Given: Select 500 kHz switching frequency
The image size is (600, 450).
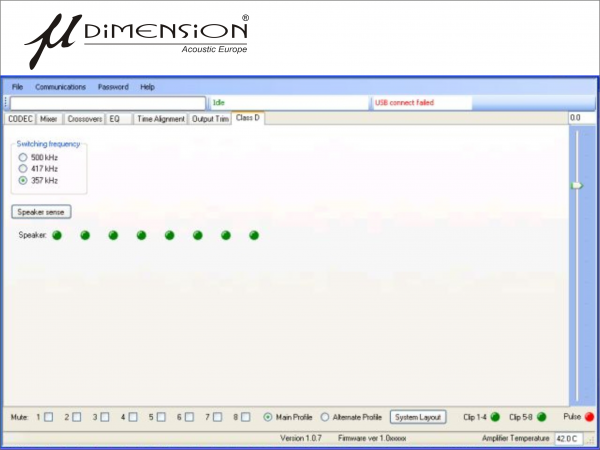Looking at the screenshot, I should (x=23, y=157).
